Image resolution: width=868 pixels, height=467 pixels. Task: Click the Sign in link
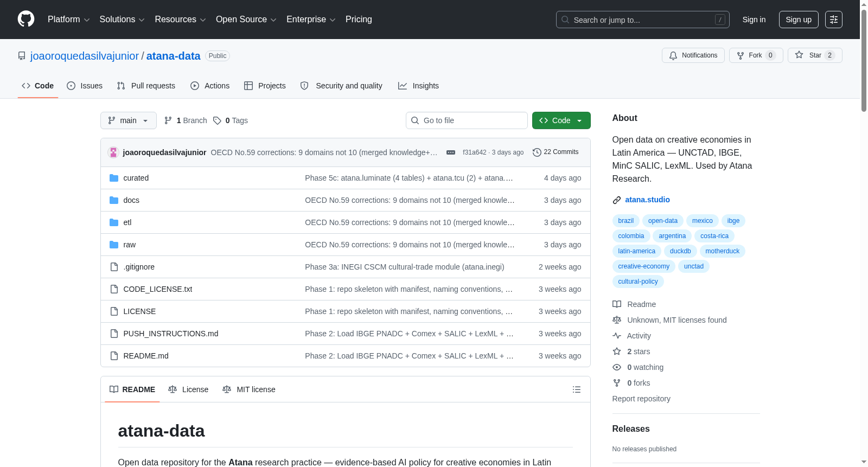pos(754,20)
